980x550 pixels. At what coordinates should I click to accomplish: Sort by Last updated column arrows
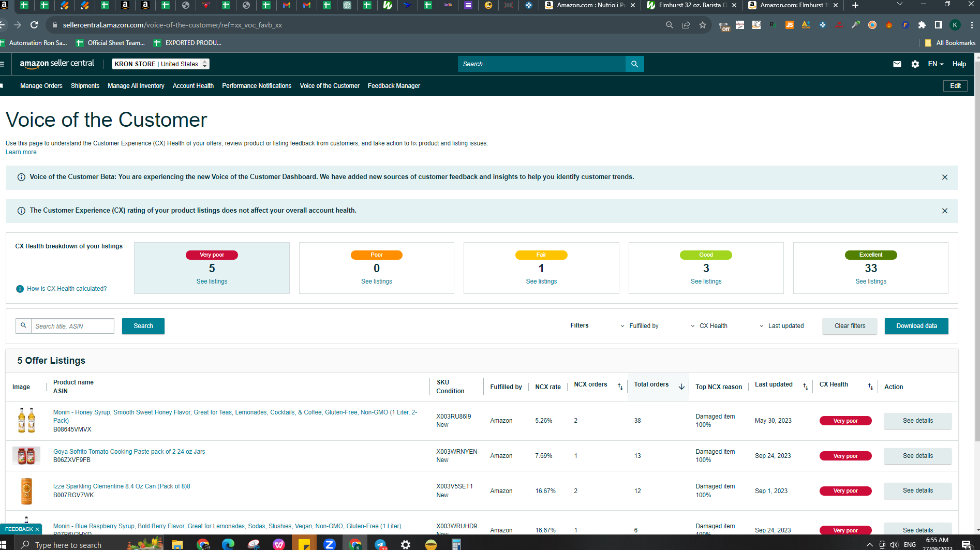click(806, 387)
